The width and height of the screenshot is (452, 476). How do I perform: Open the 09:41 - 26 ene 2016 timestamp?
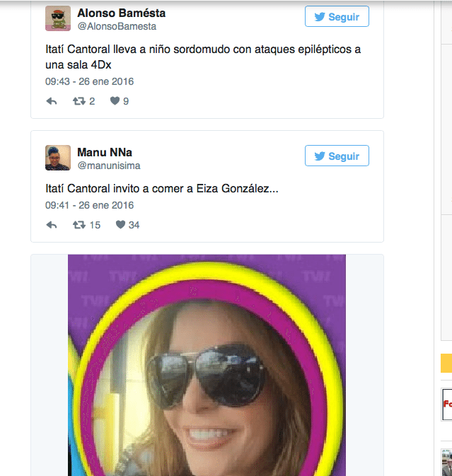89,205
